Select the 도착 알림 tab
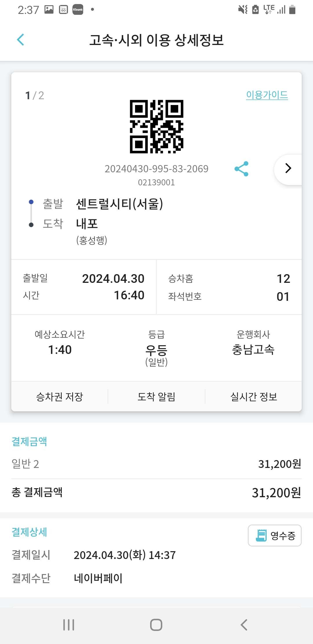 click(156, 397)
